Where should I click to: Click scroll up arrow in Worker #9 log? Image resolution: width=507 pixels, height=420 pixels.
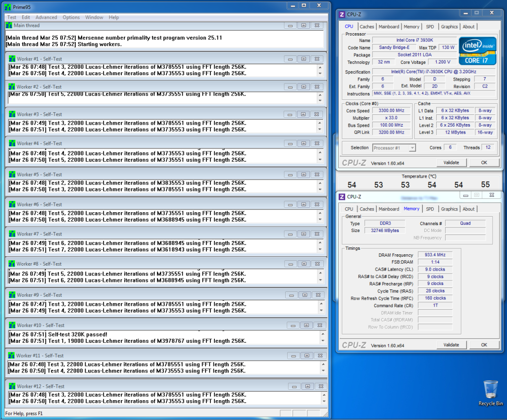(321, 304)
